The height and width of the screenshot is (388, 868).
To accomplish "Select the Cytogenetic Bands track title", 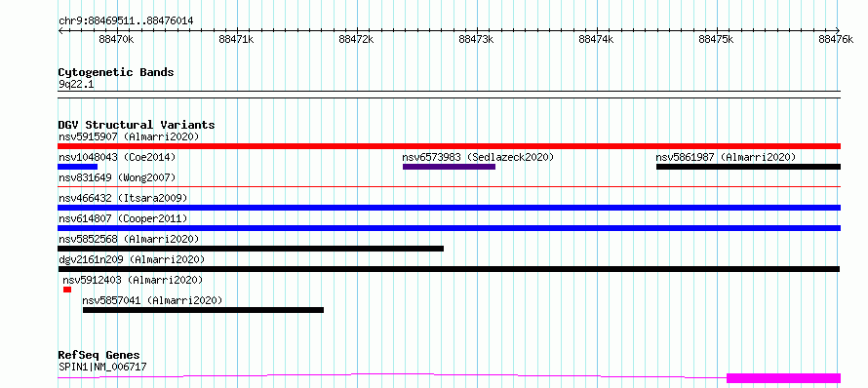I will [116, 72].
